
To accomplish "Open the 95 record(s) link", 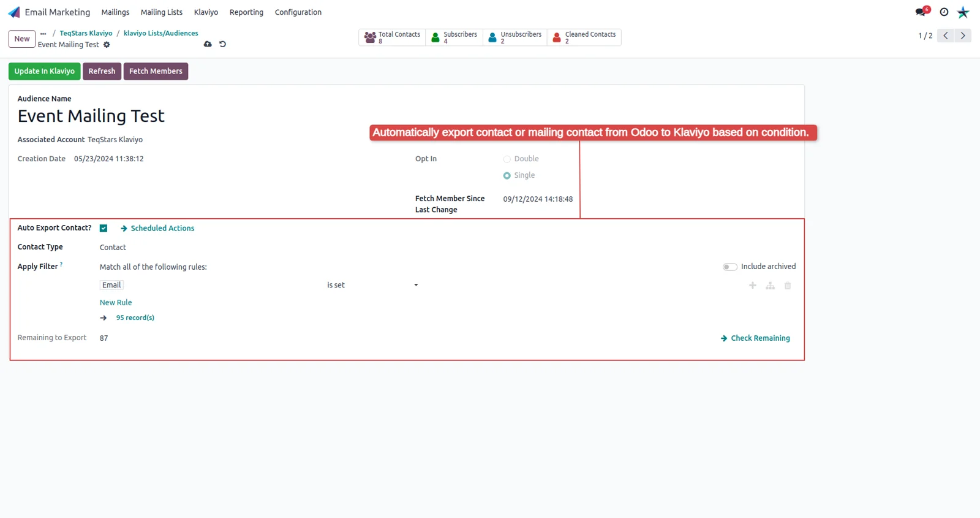I will [135, 318].
